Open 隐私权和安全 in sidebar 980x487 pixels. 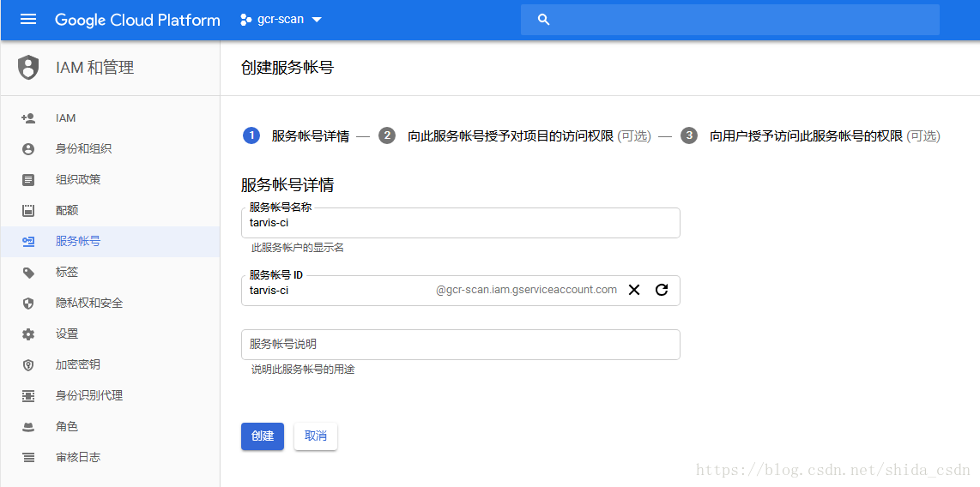coord(110,304)
